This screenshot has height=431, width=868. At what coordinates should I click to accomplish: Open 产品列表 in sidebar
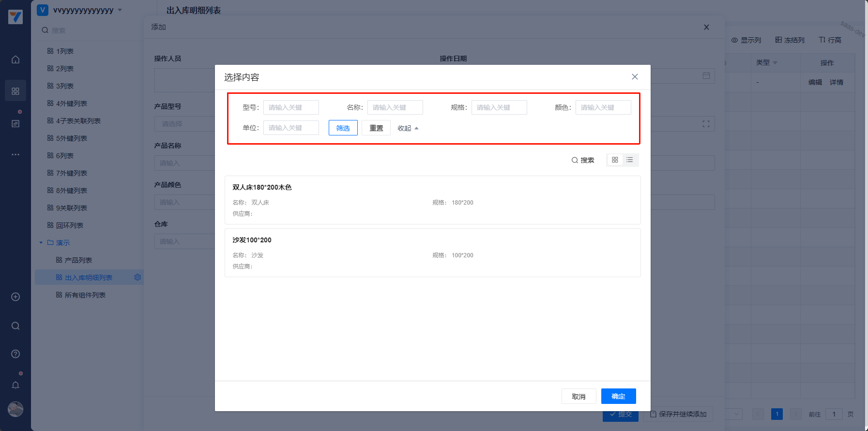[78, 260]
